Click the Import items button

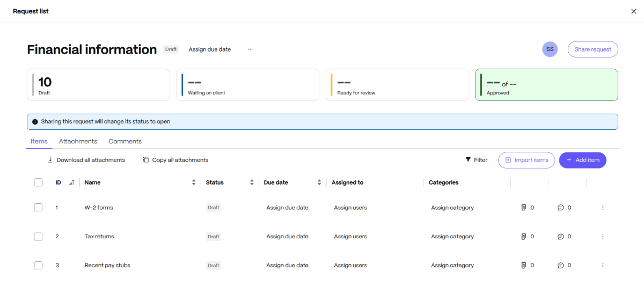pos(526,160)
